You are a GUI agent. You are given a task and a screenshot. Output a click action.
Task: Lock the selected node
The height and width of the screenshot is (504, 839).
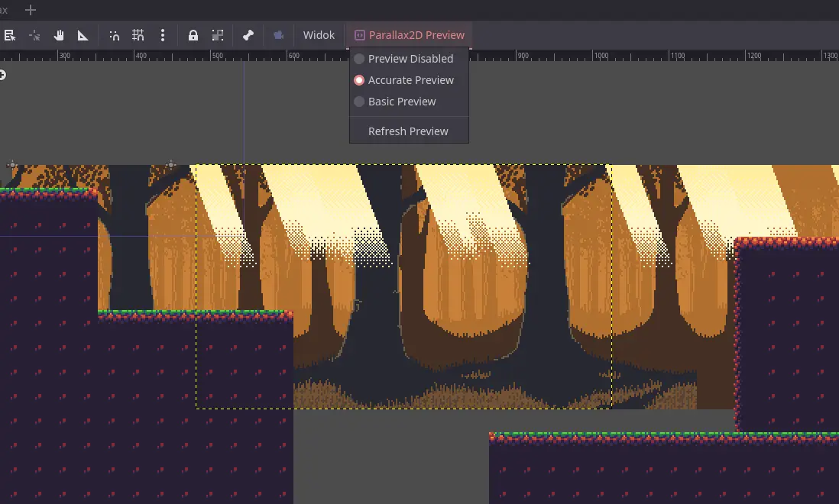(x=193, y=35)
